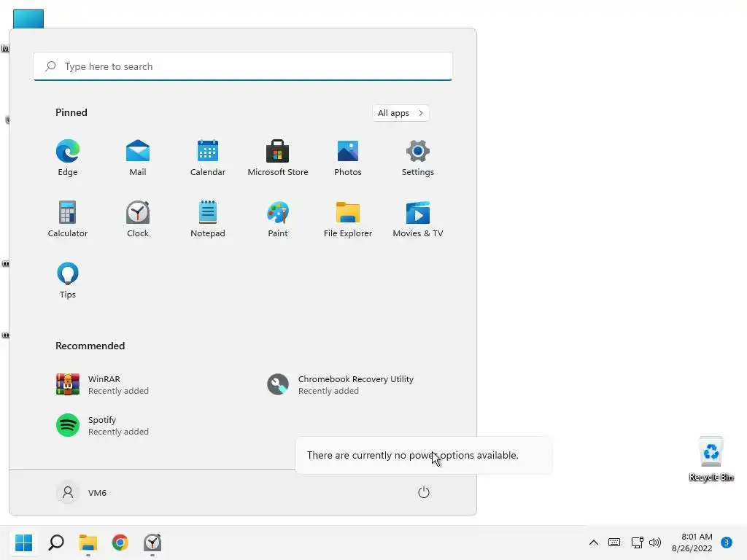747x560 pixels.
Task: Open the Calculator app
Action: pos(68,219)
